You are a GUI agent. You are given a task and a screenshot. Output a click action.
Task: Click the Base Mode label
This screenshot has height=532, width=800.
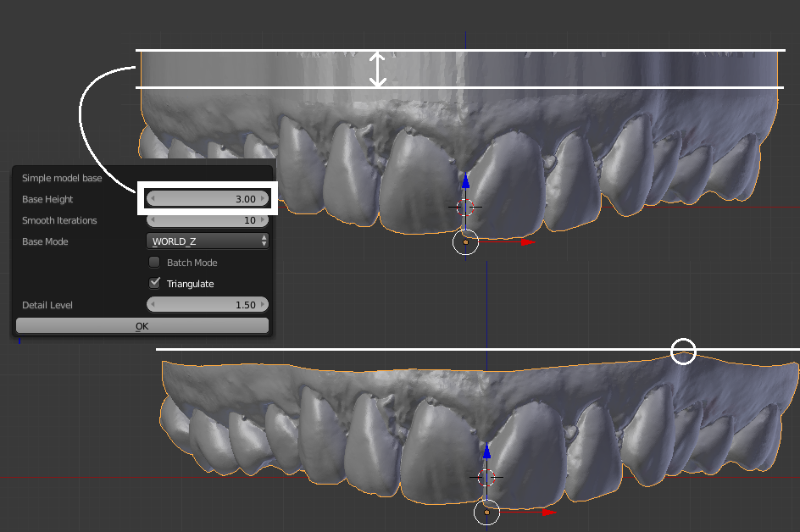click(x=45, y=241)
